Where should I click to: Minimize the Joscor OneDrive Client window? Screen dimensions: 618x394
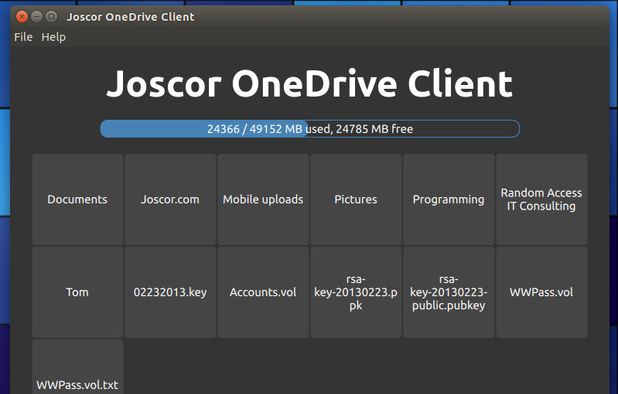[37, 17]
